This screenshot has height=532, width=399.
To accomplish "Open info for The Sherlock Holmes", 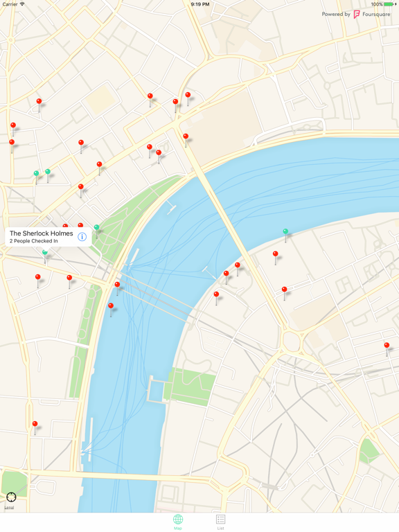I will pyautogui.click(x=82, y=236).
